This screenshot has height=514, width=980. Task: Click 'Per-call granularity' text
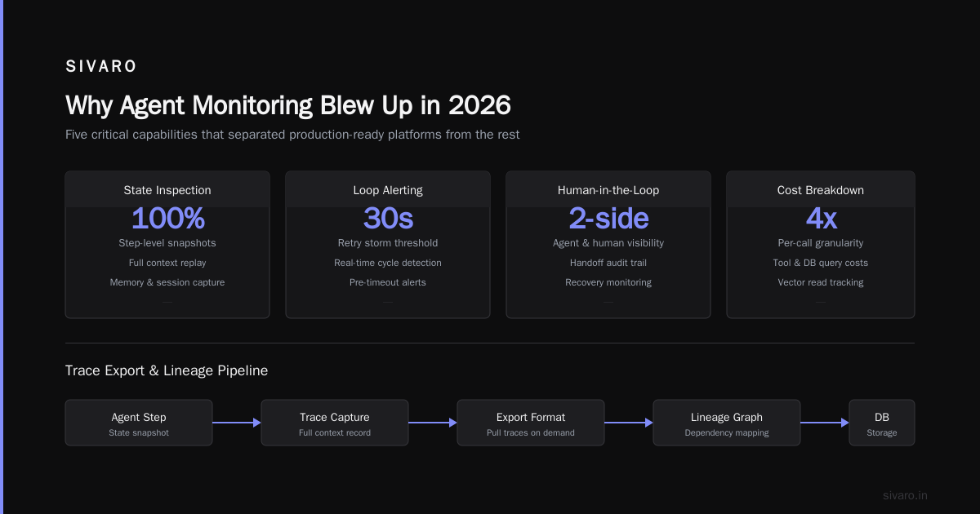tap(821, 243)
